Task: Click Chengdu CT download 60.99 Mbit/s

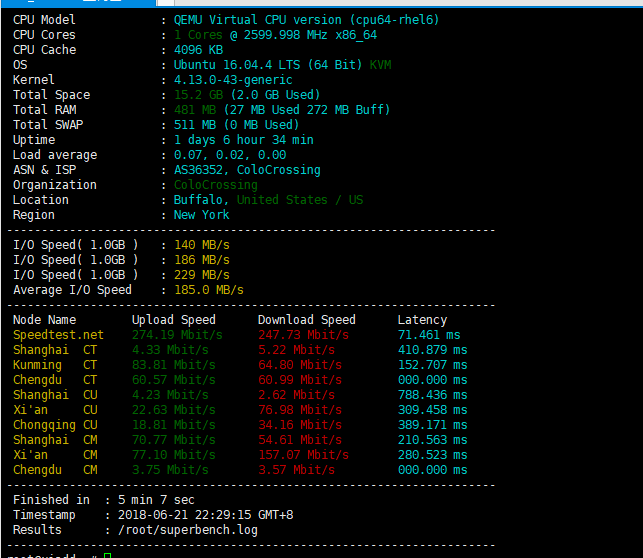Action: [300, 380]
